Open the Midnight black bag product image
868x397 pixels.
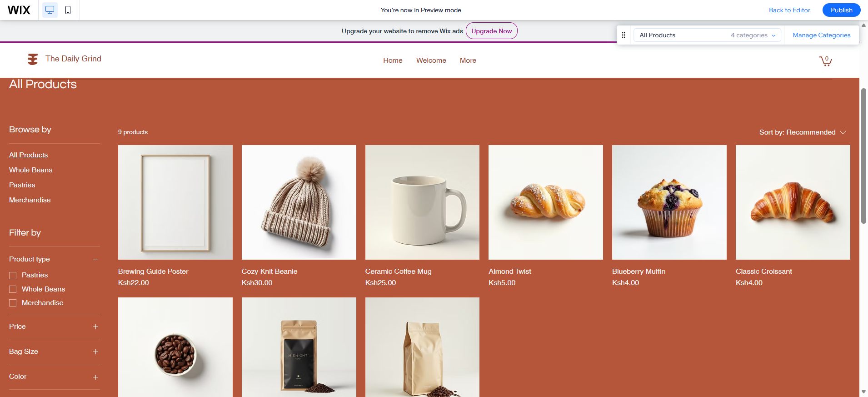299,347
